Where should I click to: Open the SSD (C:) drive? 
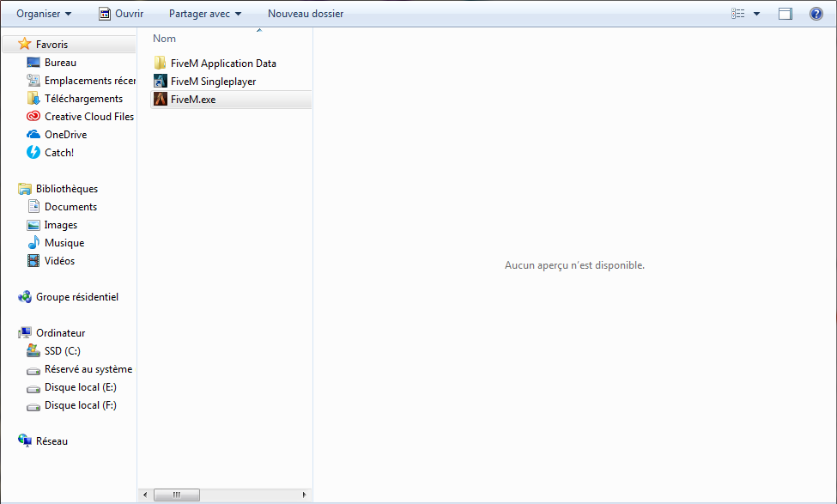coord(63,351)
